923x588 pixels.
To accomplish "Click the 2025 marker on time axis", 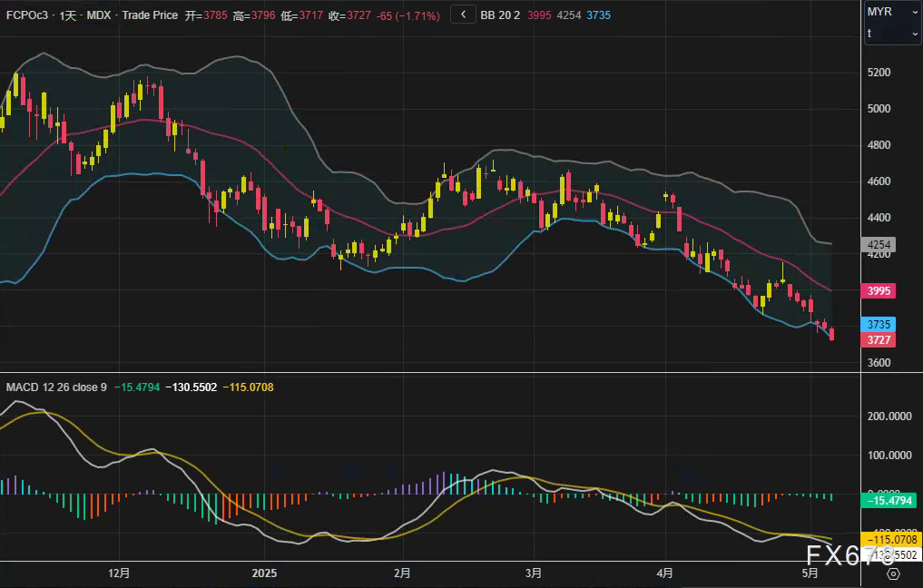I will pyautogui.click(x=263, y=573).
